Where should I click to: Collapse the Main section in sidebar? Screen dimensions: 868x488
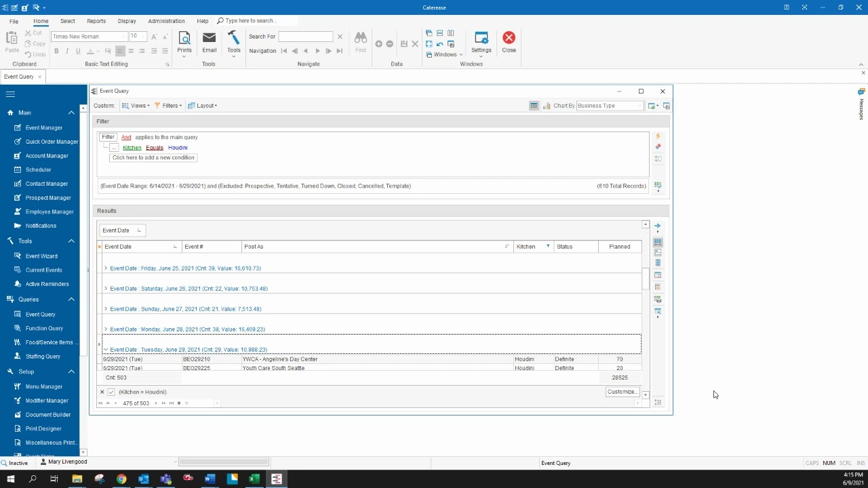point(71,113)
